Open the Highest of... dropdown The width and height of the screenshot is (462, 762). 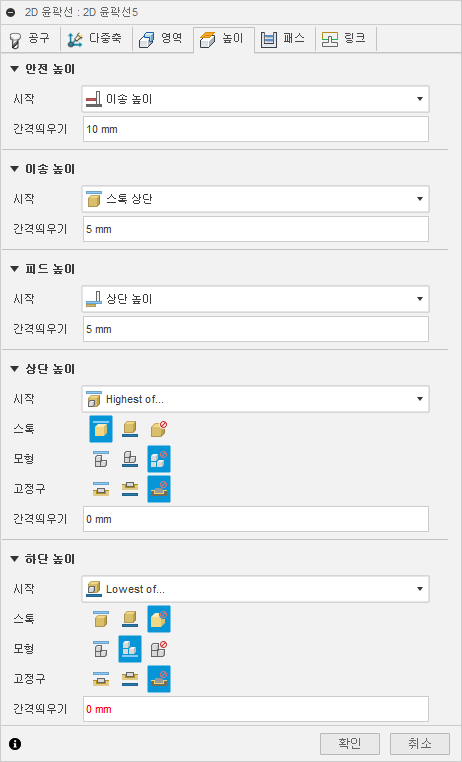pos(256,399)
